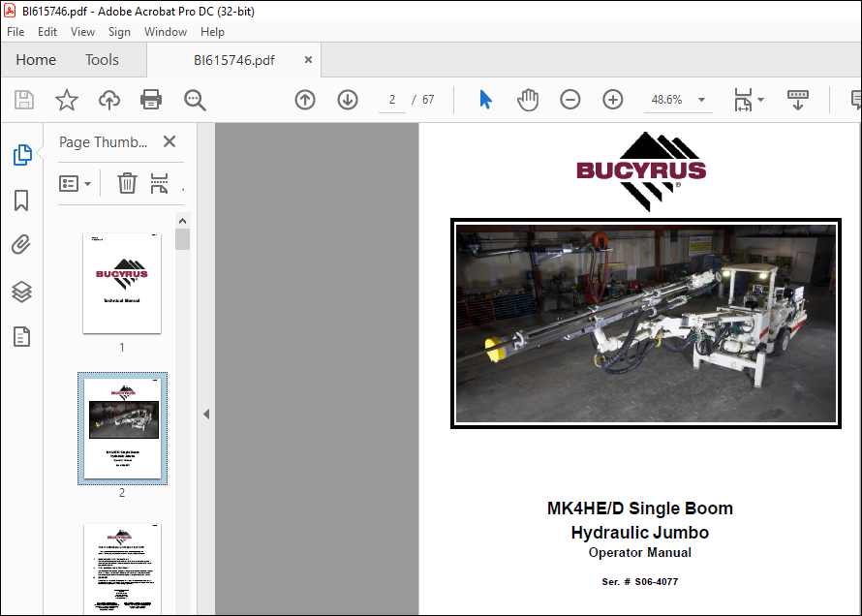Open the Find text magnifier tool
The width and height of the screenshot is (862, 616).
pyautogui.click(x=195, y=100)
